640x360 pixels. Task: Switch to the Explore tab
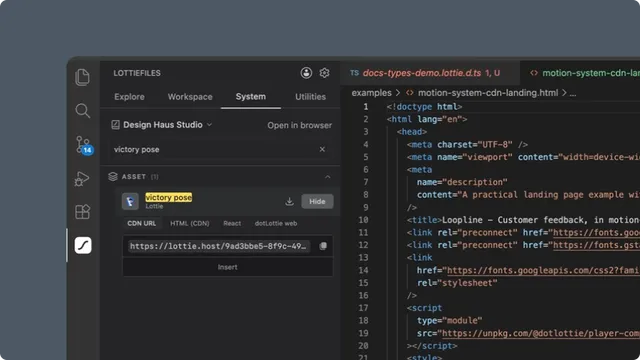pyautogui.click(x=129, y=97)
